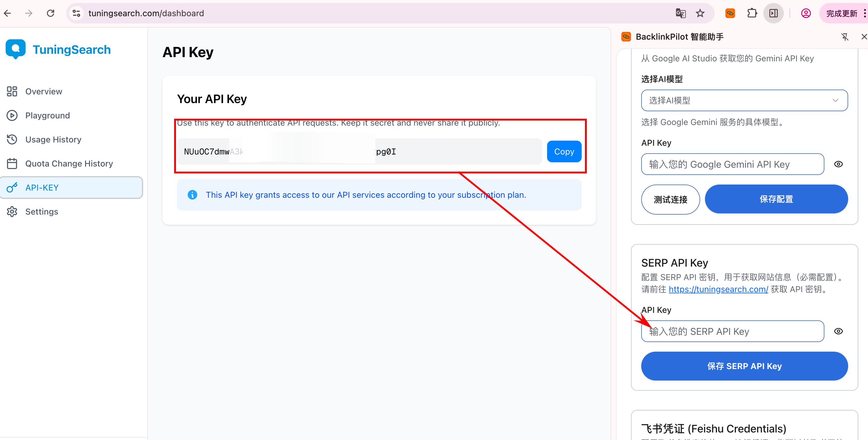Follow the https://tuningsearch.com/ link
Viewport: 868px width, 440px height.
coord(719,289)
